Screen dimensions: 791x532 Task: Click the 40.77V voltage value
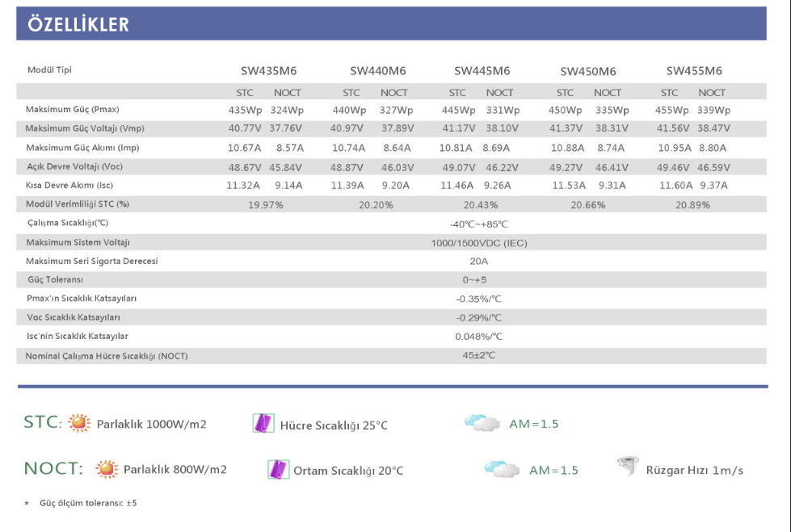point(245,128)
